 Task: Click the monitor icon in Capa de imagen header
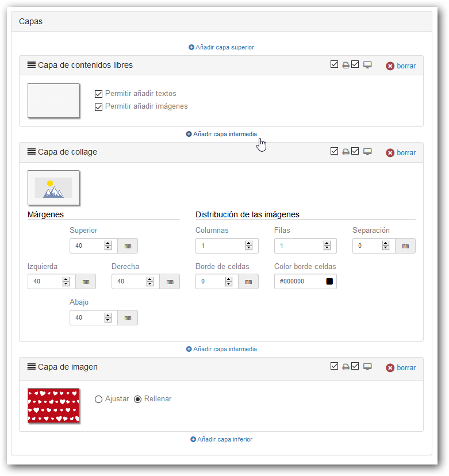367,366
